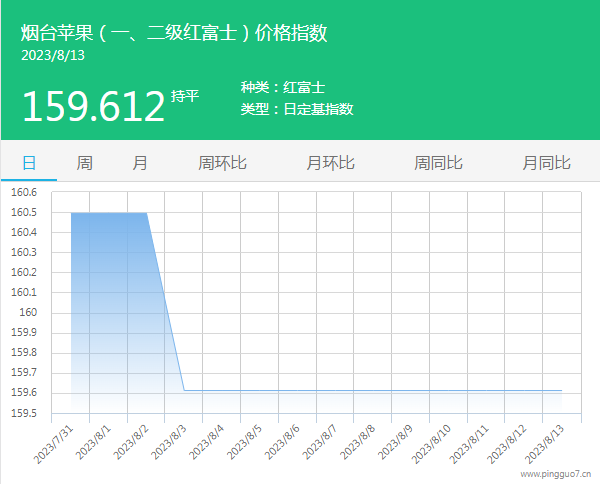Click the 持平 status label
The width and height of the screenshot is (600, 484).
[x=185, y=96]
